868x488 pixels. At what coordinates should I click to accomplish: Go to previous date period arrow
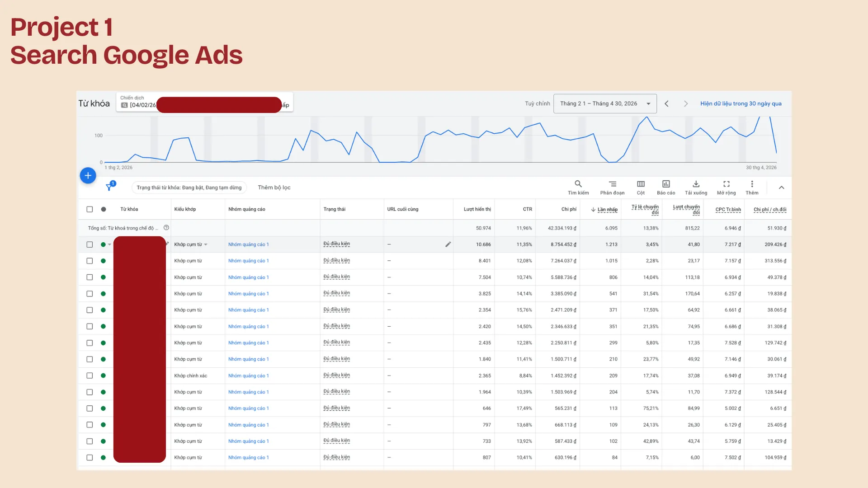(666, 103)
